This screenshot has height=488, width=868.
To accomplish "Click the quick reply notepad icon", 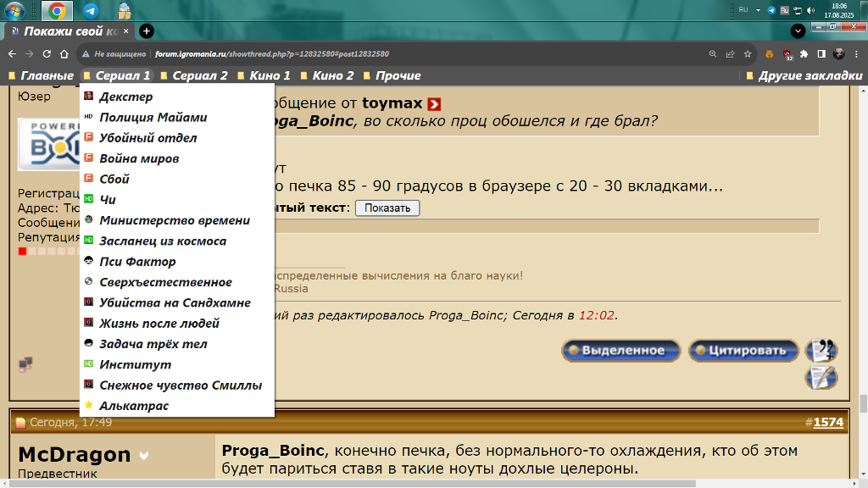I will pos(821,377).
